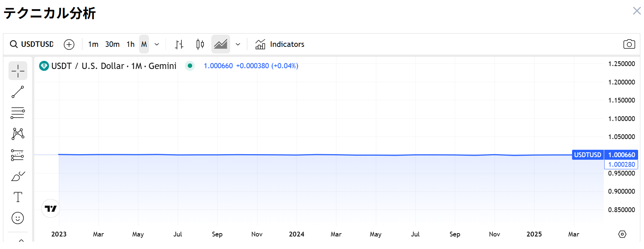Collapse the drawing toolbar bottom chevron

tap(21, 240)
